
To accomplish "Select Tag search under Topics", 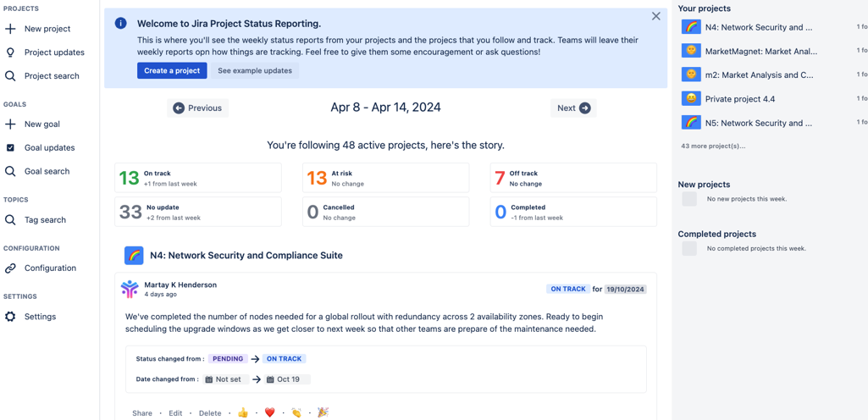I will (45, 220).
